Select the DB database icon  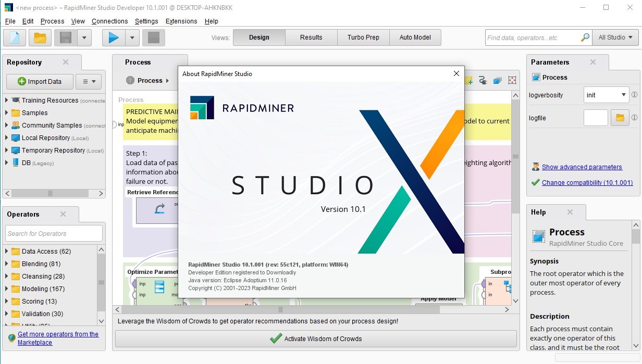(x=16, y=163)
